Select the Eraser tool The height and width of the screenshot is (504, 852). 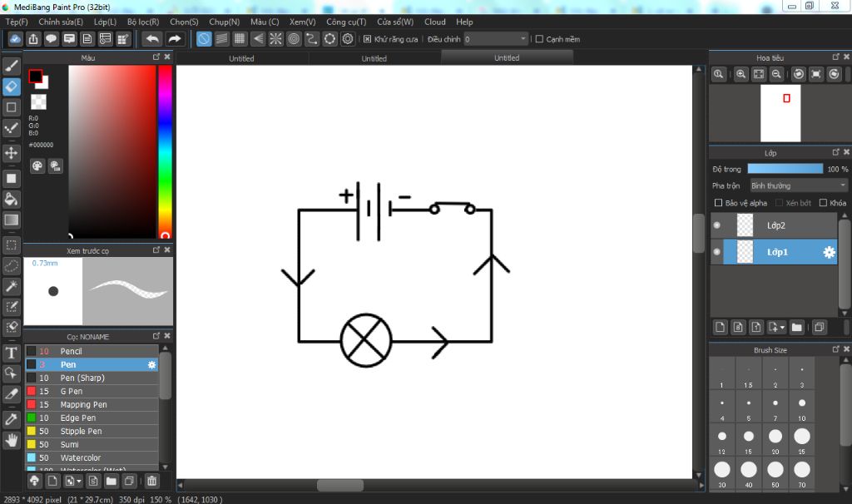point(12,86)
